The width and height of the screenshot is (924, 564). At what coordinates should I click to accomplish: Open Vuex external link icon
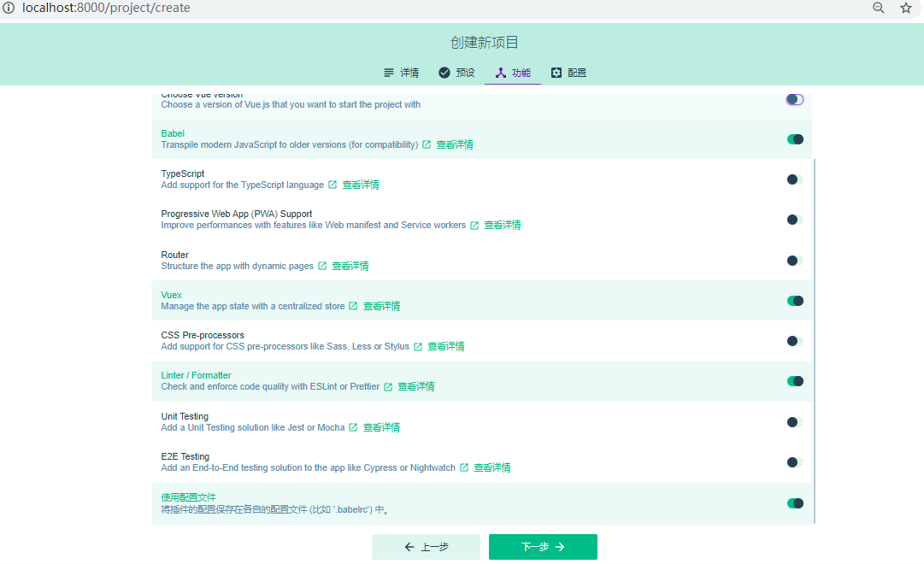[x=353, y=306]
